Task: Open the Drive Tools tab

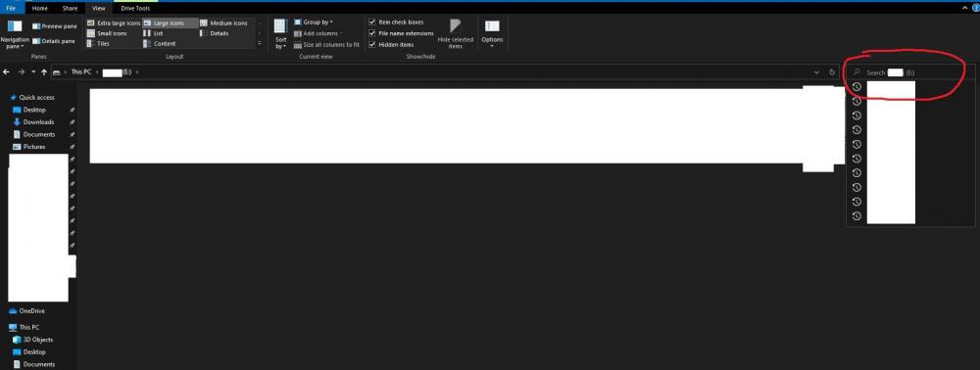Action: pyautogui.click(x=135, y=8)
